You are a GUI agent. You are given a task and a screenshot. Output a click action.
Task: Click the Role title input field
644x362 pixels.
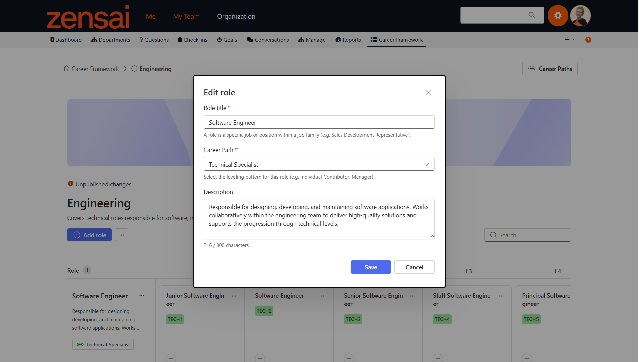coord(319,122)
